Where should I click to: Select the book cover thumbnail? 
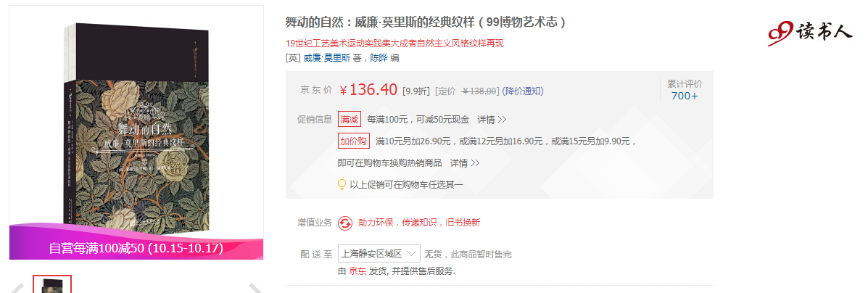tap(52, 284)
